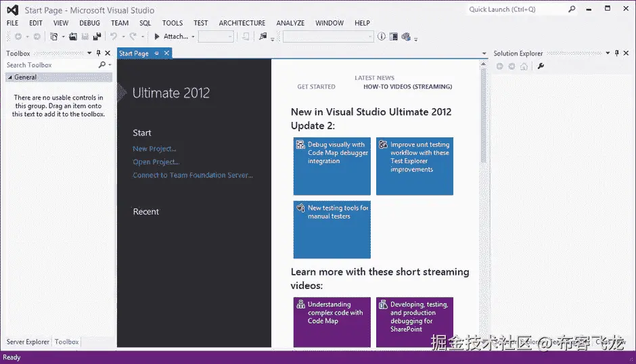Open the ARCHITECTURE menu
Viewport: 636px width, 364px height.
pyautogui.click(x=242, y=23)
